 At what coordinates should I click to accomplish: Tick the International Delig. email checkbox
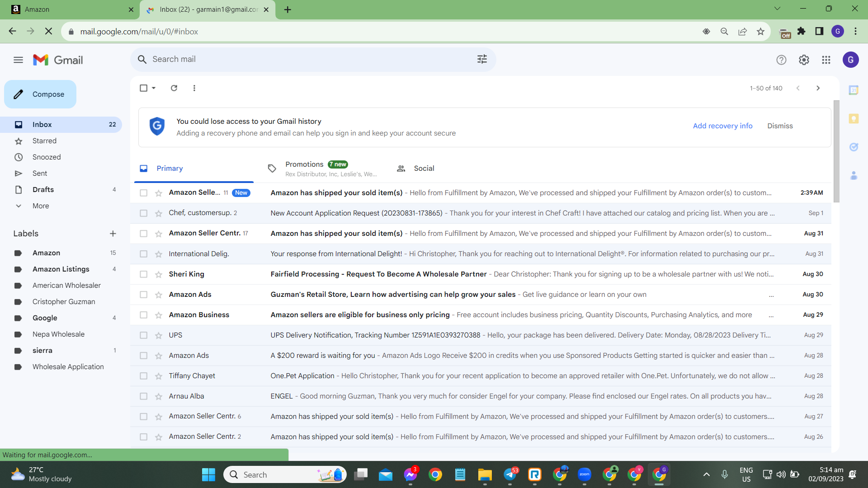pos(144,254)
